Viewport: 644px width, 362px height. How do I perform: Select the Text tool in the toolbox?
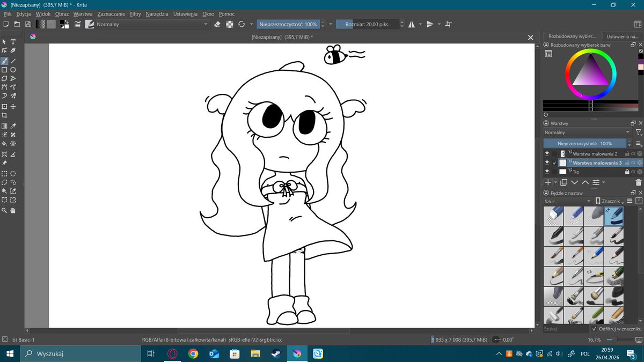(x=13, y=42)
